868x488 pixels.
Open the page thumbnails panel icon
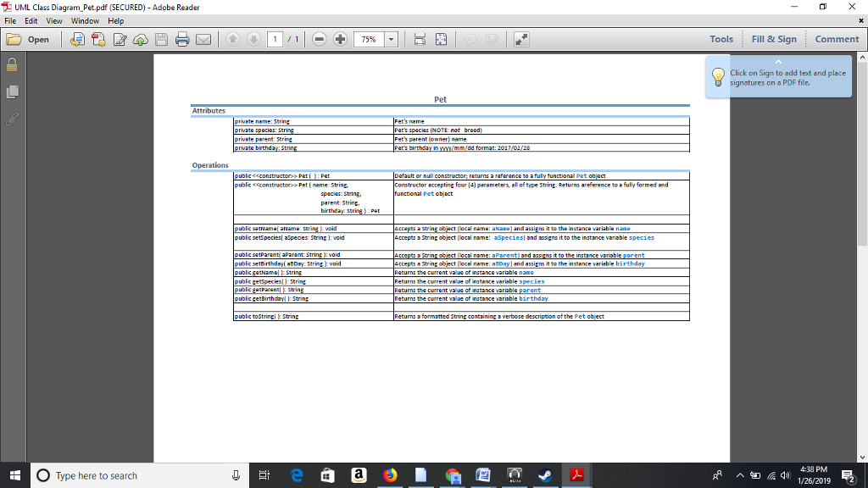[x=12, y=91]
